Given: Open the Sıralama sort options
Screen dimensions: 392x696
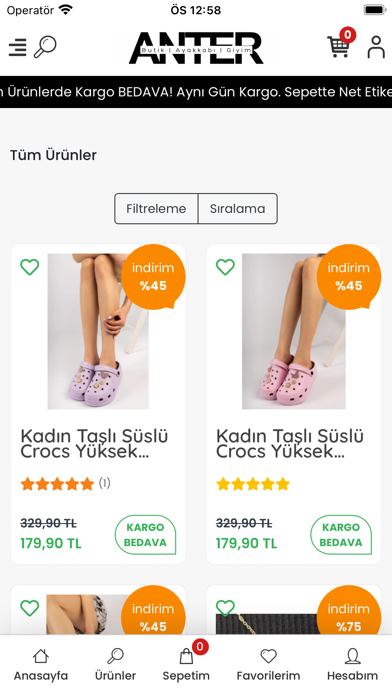Looking at the screenshot, I should point(238,209).
